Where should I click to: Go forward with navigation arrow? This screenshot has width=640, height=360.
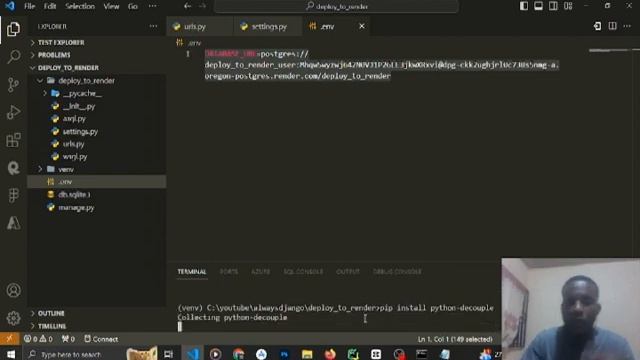[x=202, y=6]
